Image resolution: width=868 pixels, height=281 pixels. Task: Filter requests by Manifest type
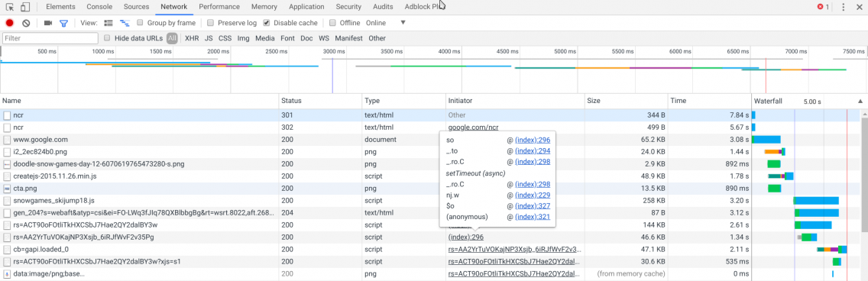tap(348, 38)
